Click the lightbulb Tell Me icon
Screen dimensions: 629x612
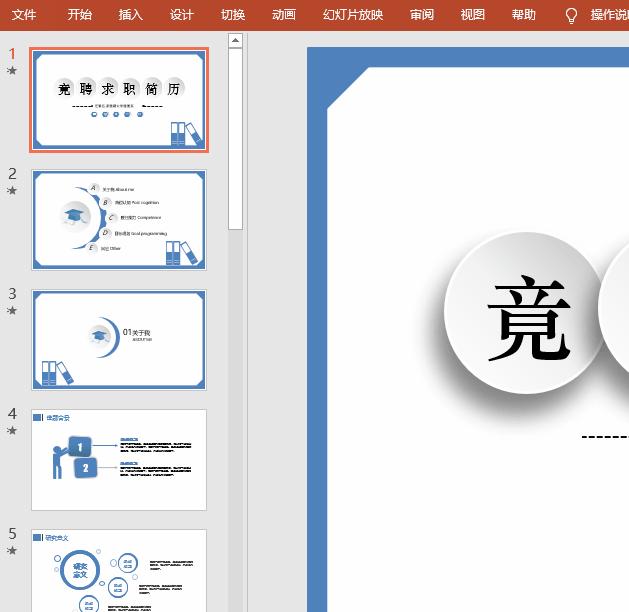click(572, 15)
